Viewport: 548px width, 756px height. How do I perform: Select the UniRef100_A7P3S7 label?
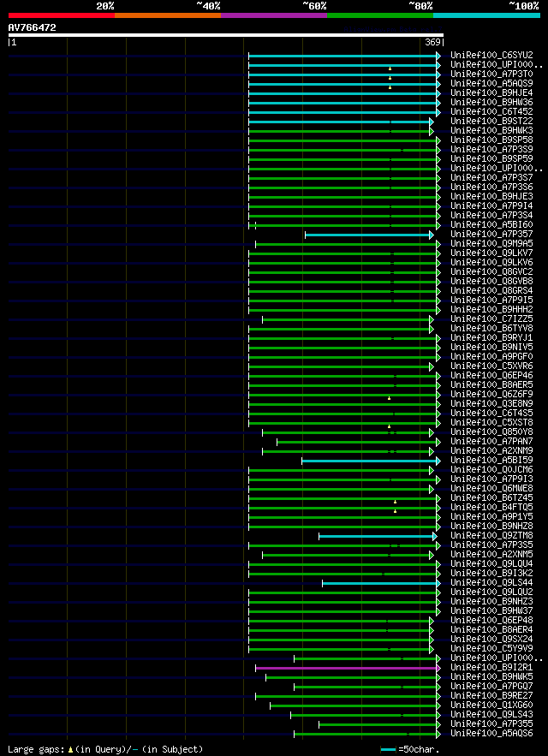pos(491,177)
